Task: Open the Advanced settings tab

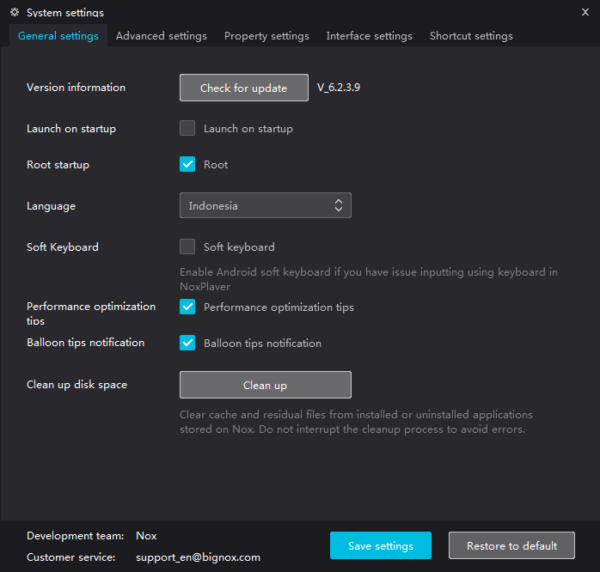Action: point(161,36)
